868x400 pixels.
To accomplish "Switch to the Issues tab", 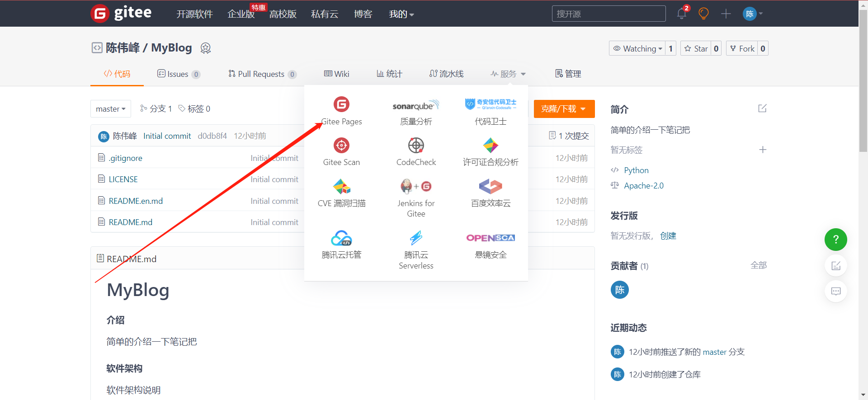I will (x=179, y=74).
